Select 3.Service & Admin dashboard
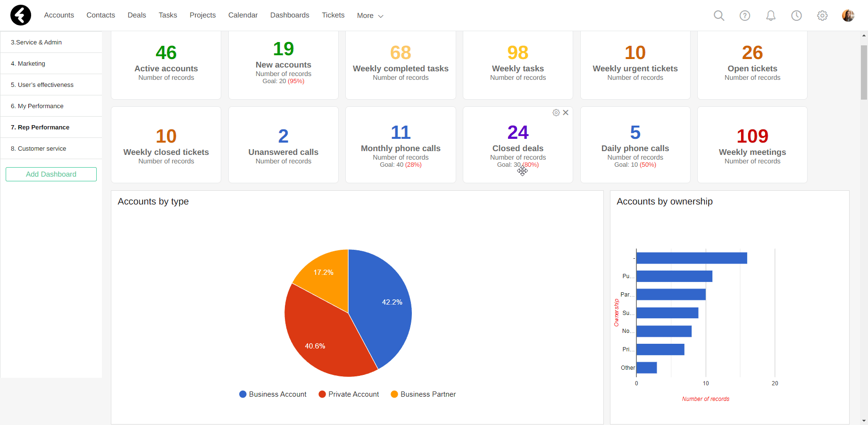Viewport: 868px width, 425px height. [51, 42]
